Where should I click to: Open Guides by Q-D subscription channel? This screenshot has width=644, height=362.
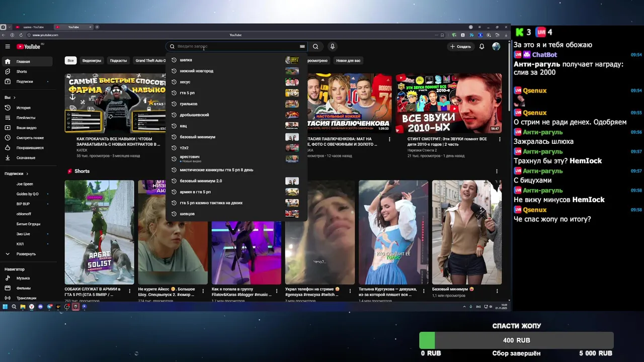(28, 194)
